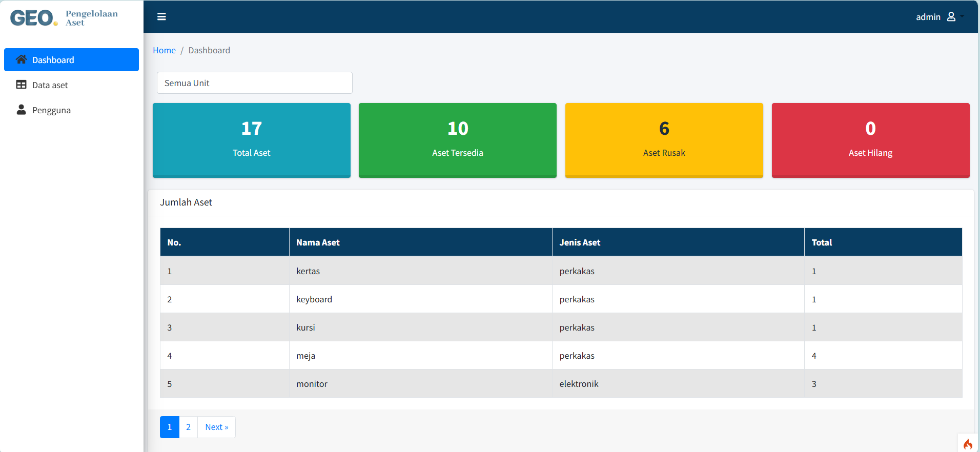Screen dimensions: 980x452
Task: Click the Aset Rusak card
Action: tap(664, 140)
